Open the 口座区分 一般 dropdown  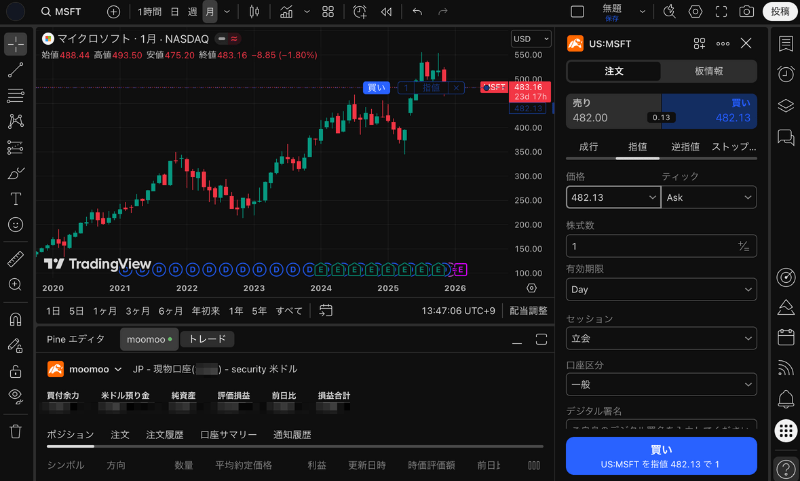coord(661,385)
